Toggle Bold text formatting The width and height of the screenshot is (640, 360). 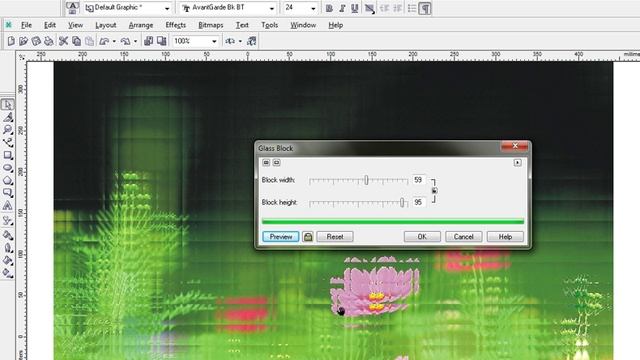(329, 8)
